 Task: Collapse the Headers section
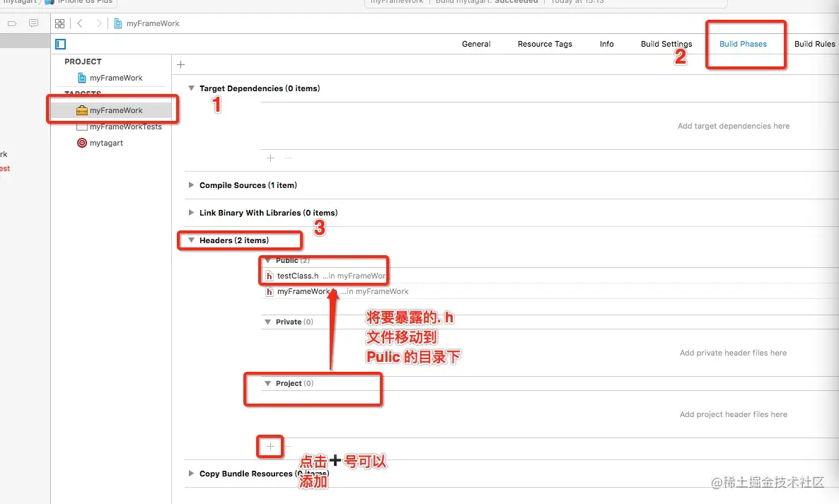pos(191,240)
